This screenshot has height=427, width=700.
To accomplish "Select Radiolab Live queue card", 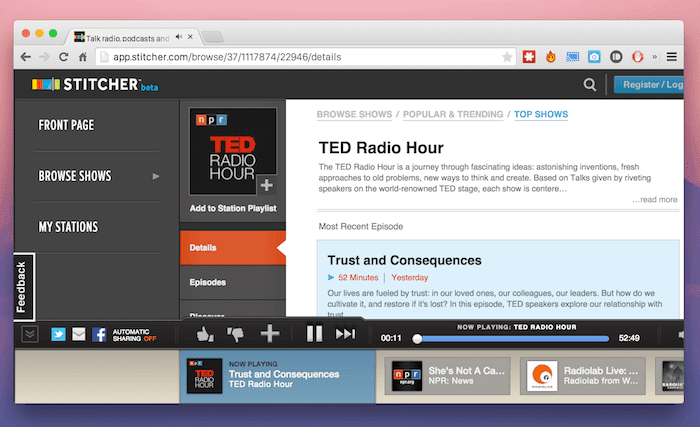I will (583, 376).
